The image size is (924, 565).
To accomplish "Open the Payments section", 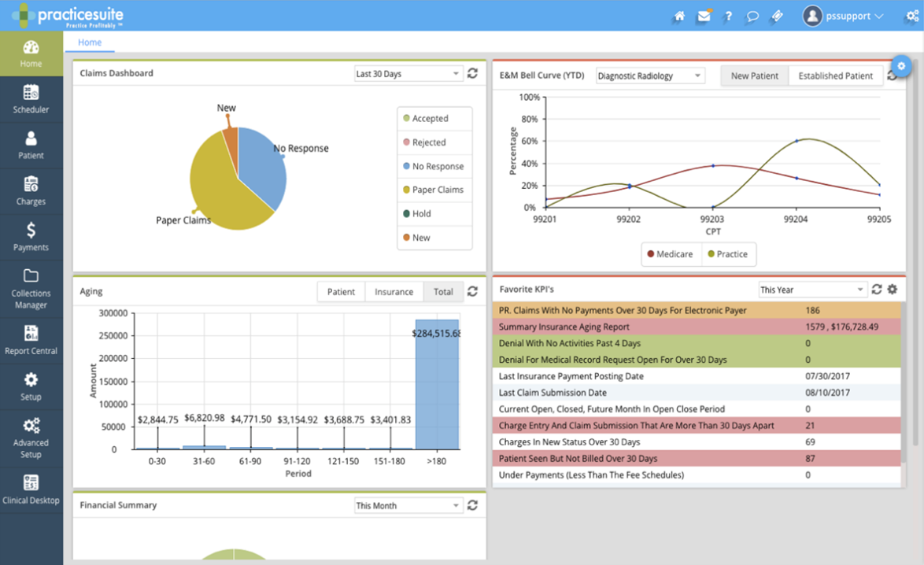I will point(31,237).
